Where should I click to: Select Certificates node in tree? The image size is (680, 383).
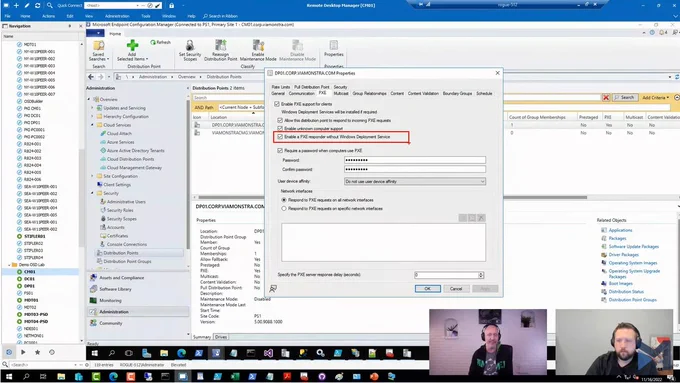117,236
